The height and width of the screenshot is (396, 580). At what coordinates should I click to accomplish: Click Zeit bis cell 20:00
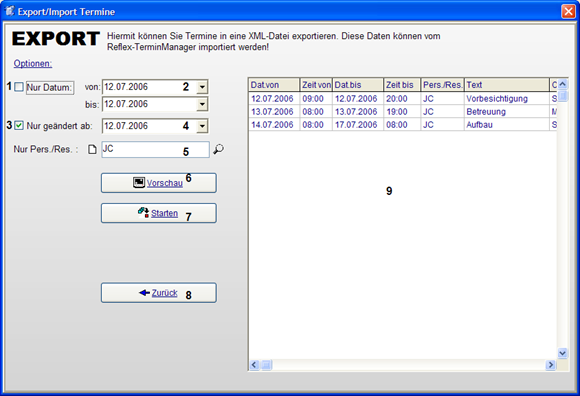pyautogui.click(x=402, y=99)
